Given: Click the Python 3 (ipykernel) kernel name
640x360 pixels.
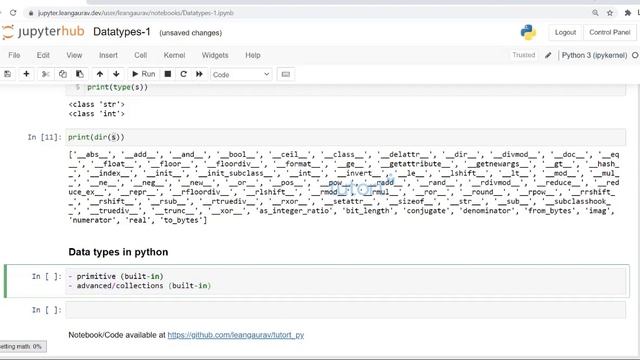Looking at the screenshot, I should 594,55.
